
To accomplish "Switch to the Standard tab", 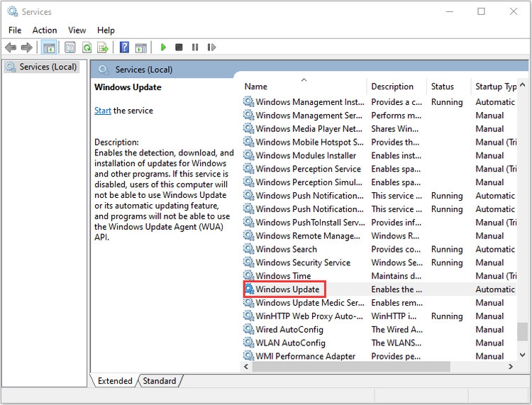I will coord(160,381).
